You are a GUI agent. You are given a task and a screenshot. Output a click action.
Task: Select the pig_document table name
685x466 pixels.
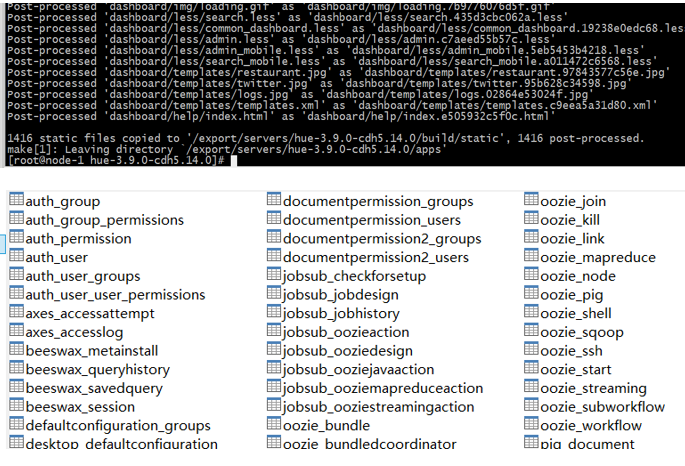[588, 444]
